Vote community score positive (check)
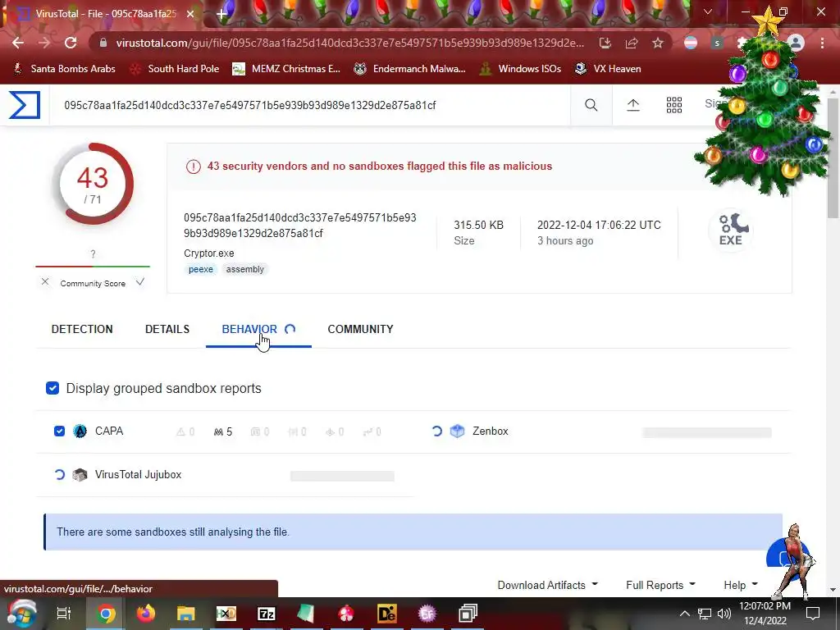840x630 pixels. tap(139, 282)
